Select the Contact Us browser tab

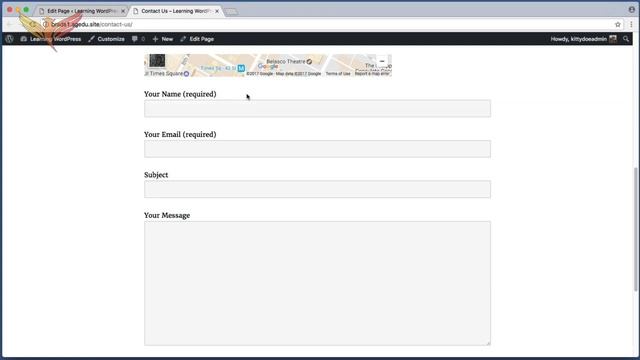pos(176,11)
